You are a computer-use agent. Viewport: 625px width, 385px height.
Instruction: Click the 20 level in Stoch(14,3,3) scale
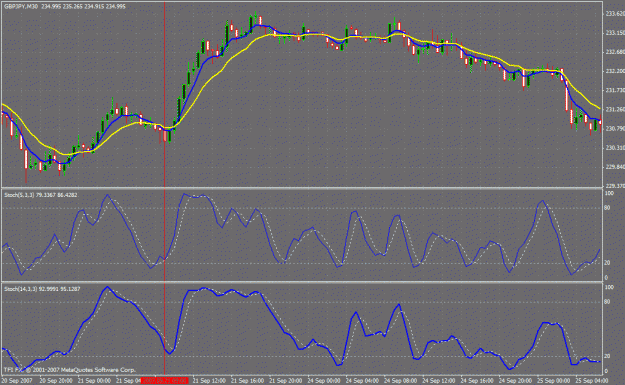(x=607, y=356)
